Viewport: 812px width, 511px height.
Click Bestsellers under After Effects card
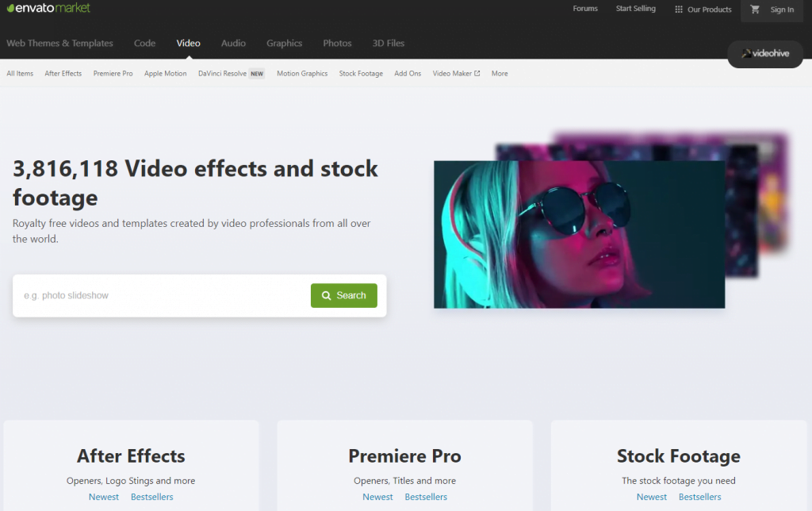point(151,497)
